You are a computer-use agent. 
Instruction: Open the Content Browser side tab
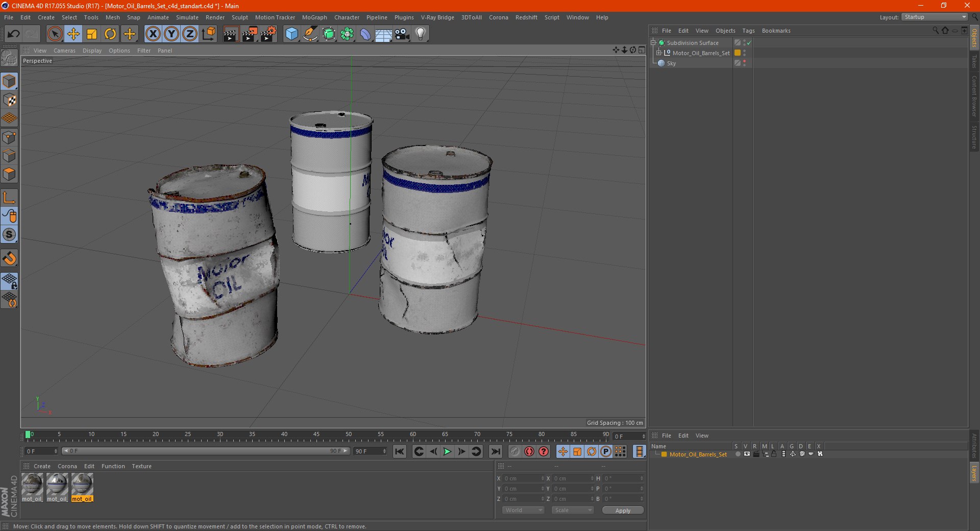pos(974,96)
